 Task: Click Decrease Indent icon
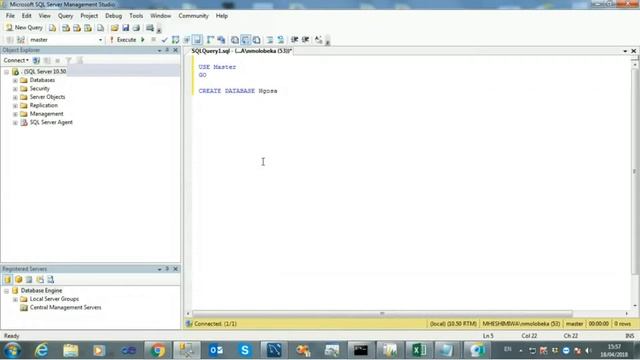[294, 40]
